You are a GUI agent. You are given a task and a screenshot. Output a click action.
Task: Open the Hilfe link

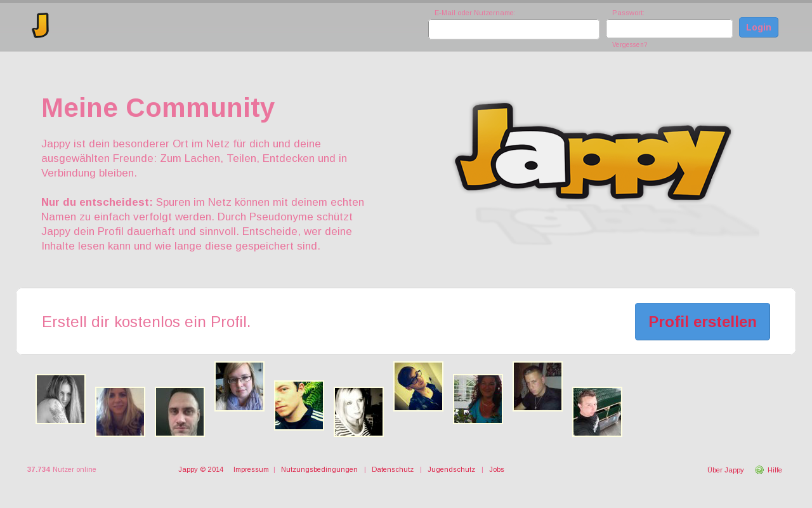click(775, 470)
